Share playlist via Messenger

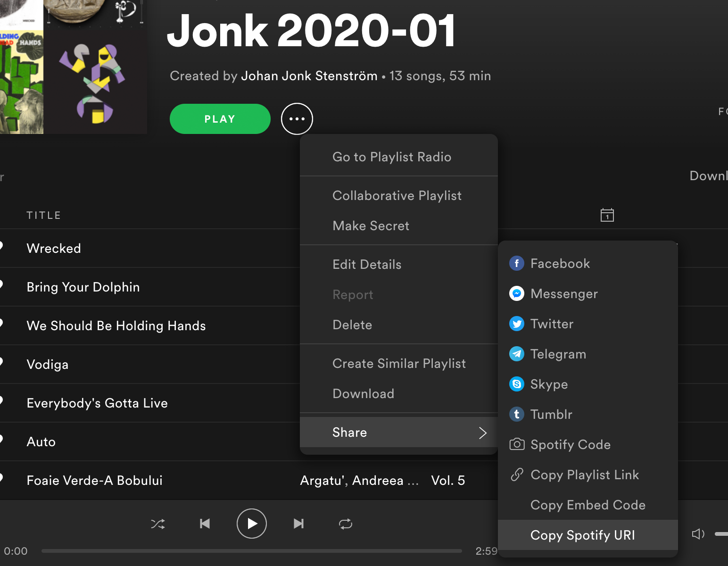[588, 293]
